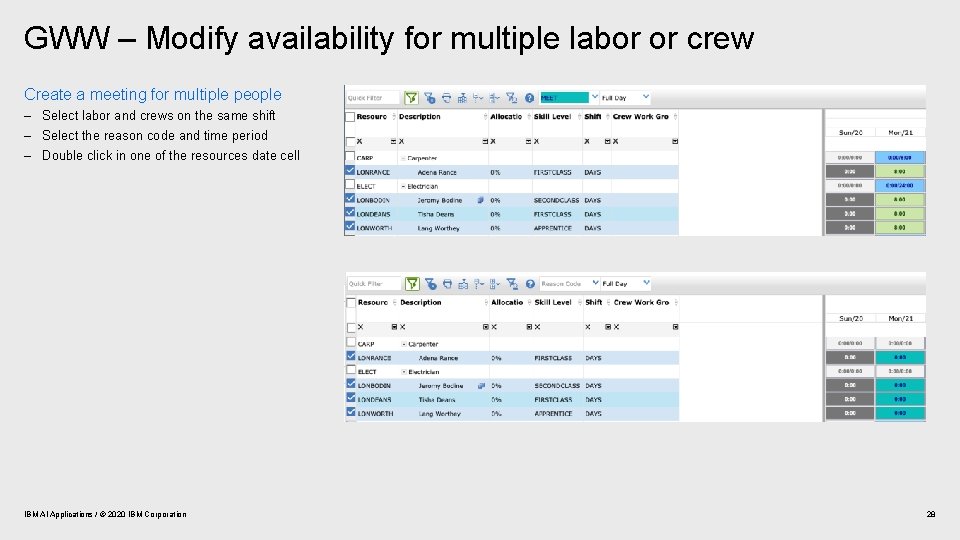Screen dimensions: 960x540
Task: Click Adena Rance's green Mon/21 cell, upper grid
Action: pos(900,171)
